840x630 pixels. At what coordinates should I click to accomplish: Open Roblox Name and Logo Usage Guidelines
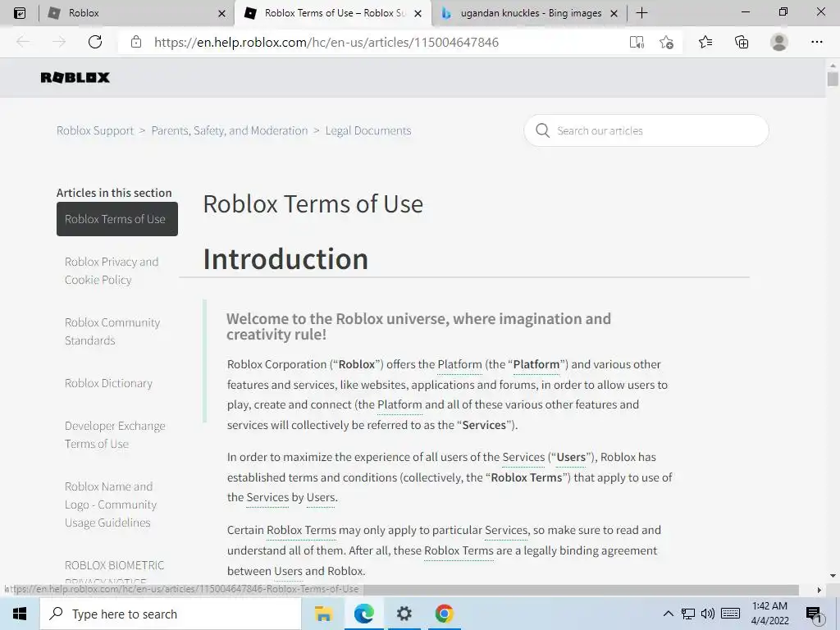click(x=111, y=504)
